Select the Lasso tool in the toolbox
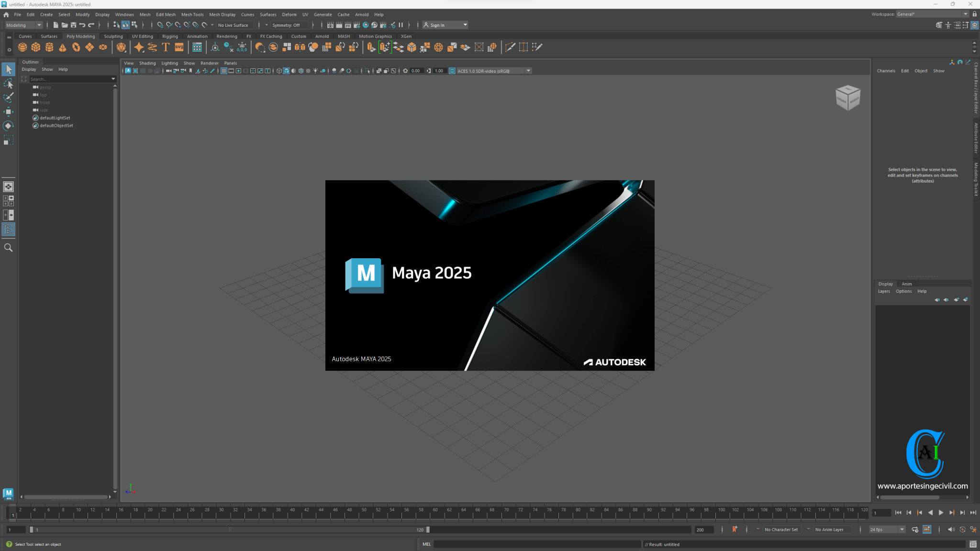 [8, 84]
